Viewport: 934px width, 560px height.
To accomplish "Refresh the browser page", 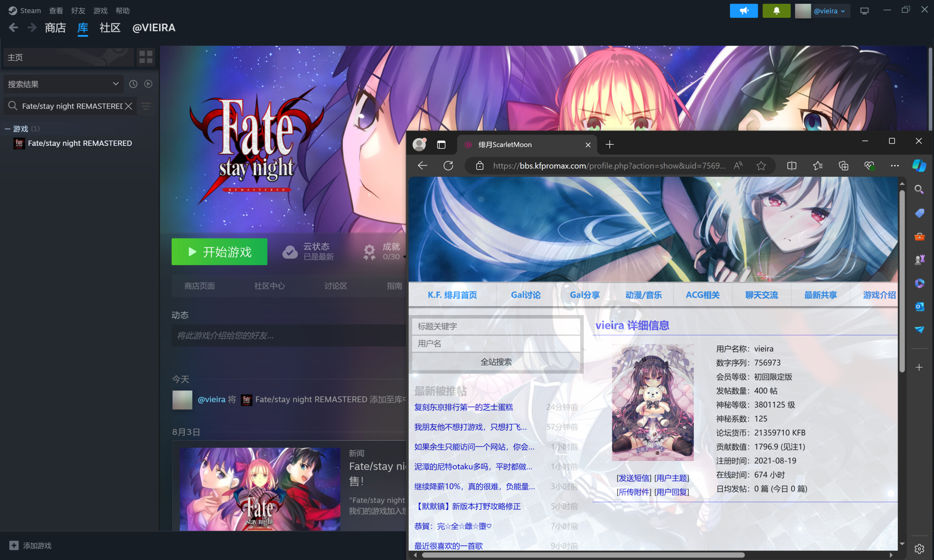I will coord(448,166).
